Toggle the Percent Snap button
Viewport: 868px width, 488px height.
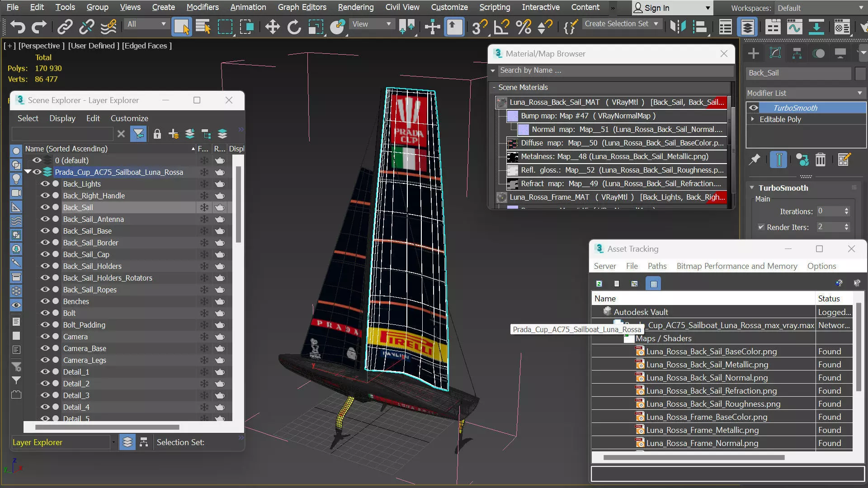(524, 27)
